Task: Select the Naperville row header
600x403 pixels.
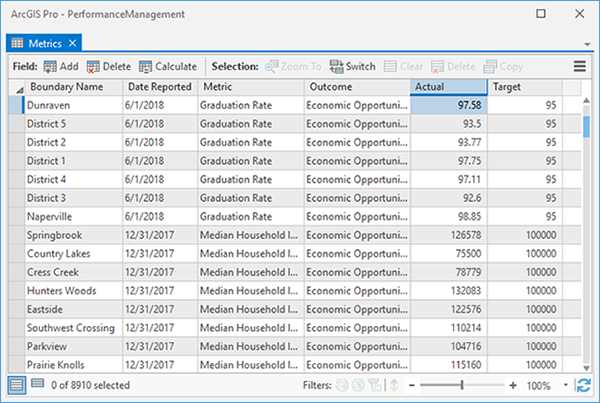Action: coord(16,217)
